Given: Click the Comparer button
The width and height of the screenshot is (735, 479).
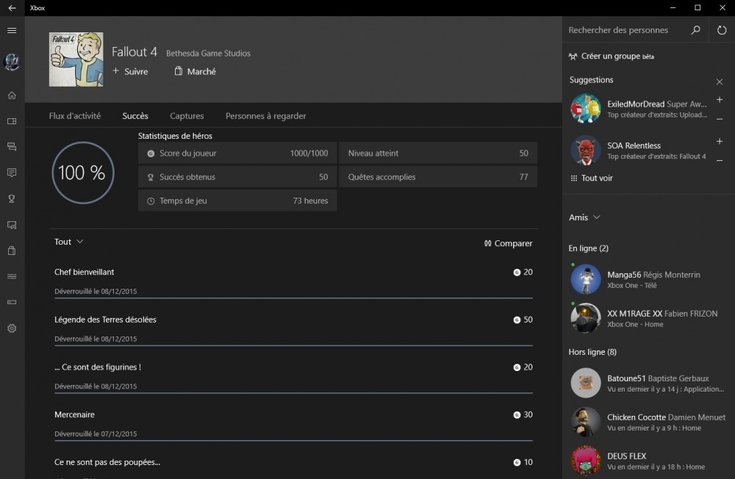Looking at the screenshot, I should 508,243.
